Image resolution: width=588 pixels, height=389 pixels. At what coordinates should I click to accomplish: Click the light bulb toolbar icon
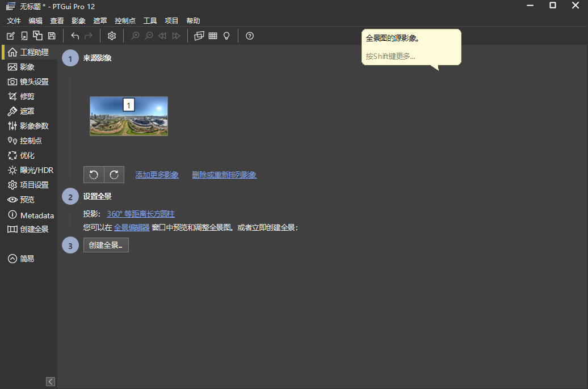tap(226, 36)
